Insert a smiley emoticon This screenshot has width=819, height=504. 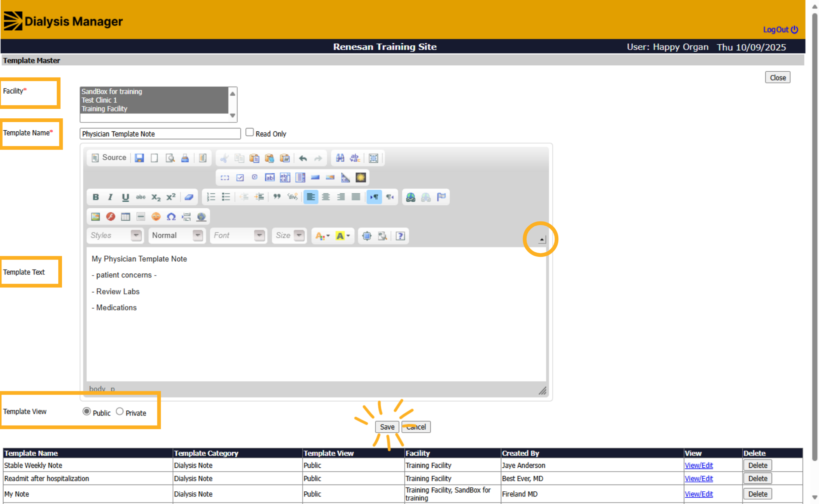click(x=156, y=217)
